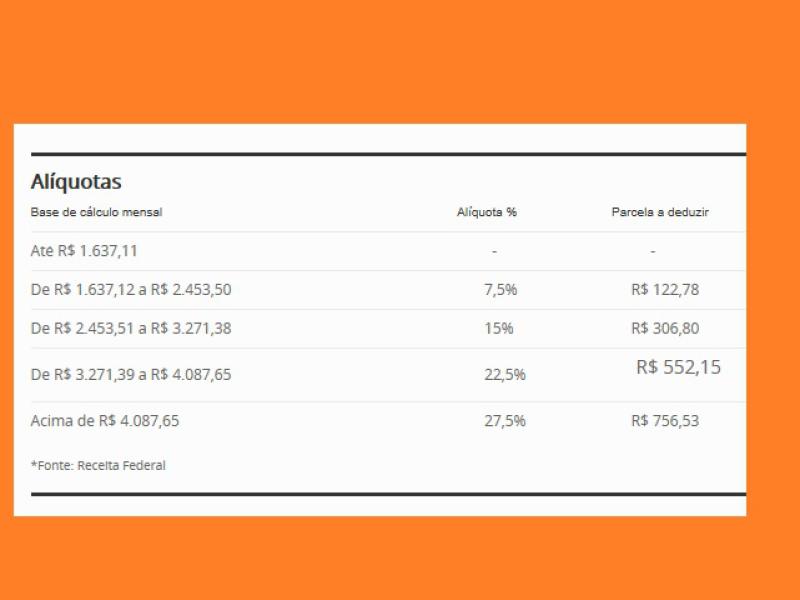
Task: Click the Alíquota % column header
Action: (487, 212)
